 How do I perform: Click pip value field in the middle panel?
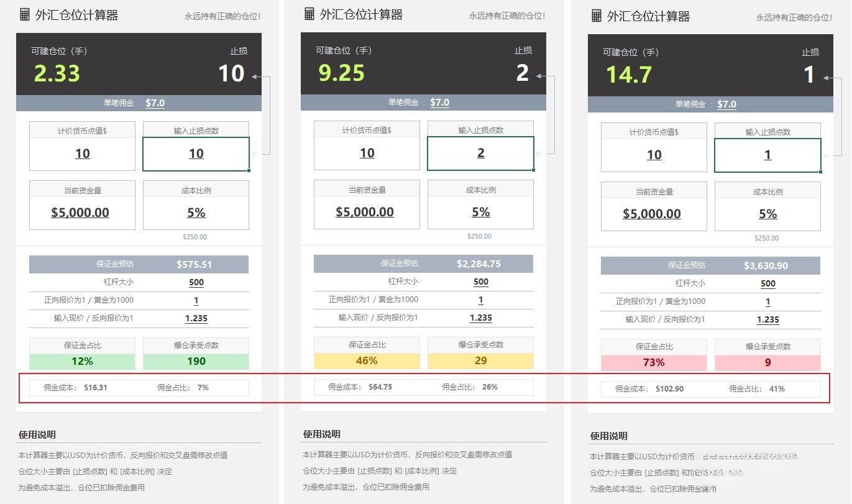coord(367,153)
